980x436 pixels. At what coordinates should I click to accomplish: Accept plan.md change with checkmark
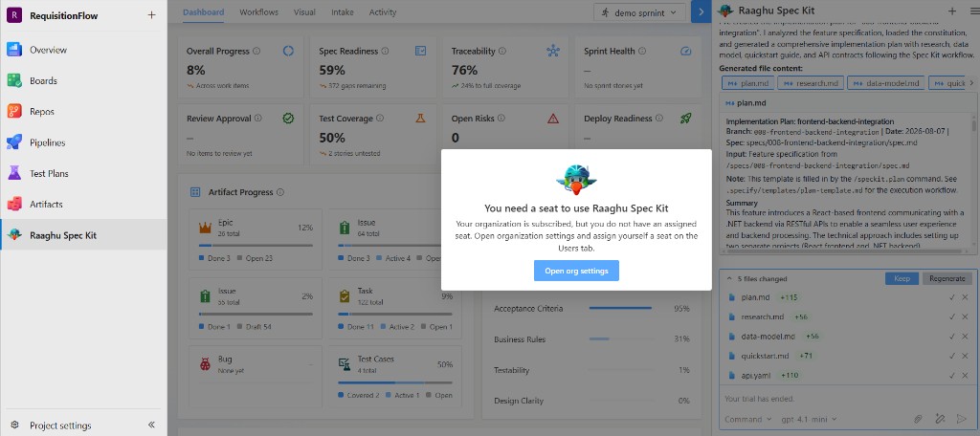pos(952,298)
